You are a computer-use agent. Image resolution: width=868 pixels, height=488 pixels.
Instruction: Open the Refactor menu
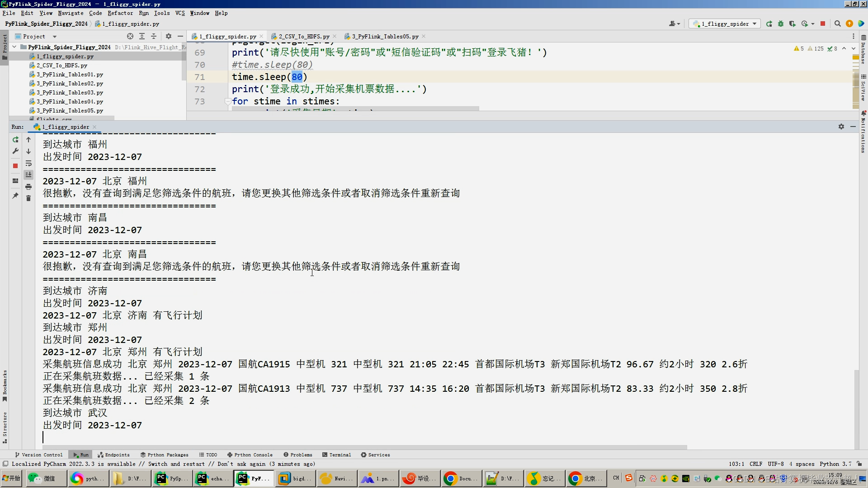(x=120, y=13)
